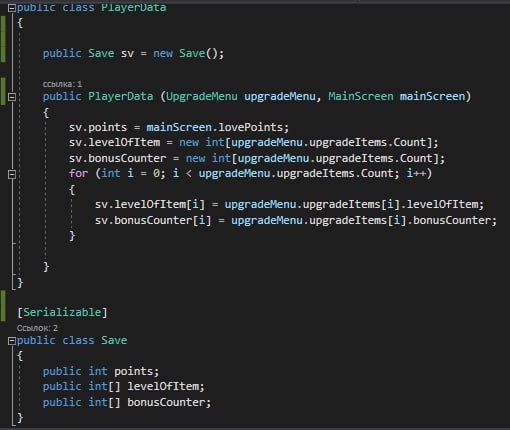The height and width of the screenshot is (430, 510).
Task: Click 'new Save()' initializer expression
Action: click(x=185, y=53)
